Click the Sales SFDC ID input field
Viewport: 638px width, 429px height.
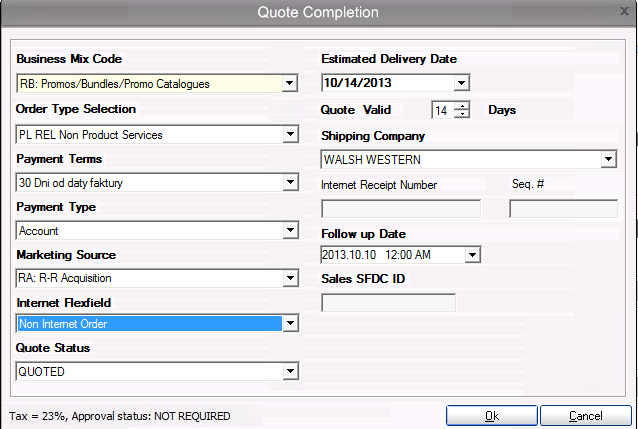[389, 303]
